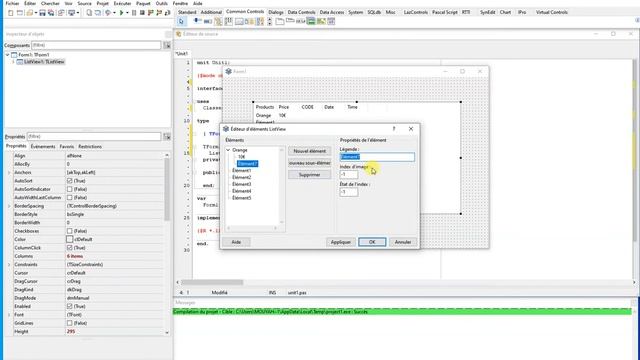Toggle the ColumnClick property checkbox
Viewport: 640px width, 360px height.
69,247
